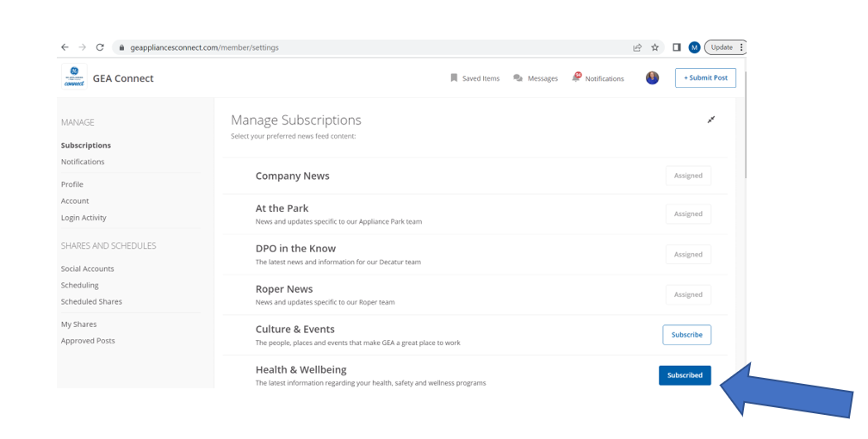Image resolution: width=868 pixels, height=439 pixels.
Task: View Notifications bell icon
Action: [x=576, y=77]
